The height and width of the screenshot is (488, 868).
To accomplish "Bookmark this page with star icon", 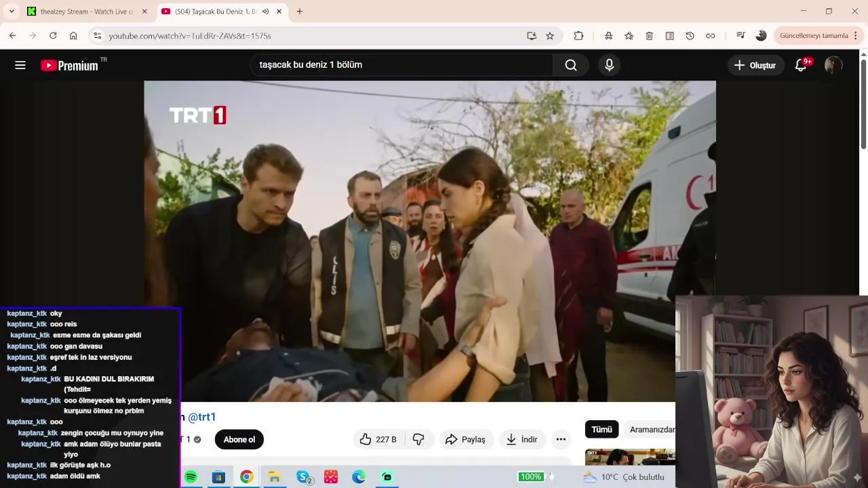I will [x=550, y=36].
